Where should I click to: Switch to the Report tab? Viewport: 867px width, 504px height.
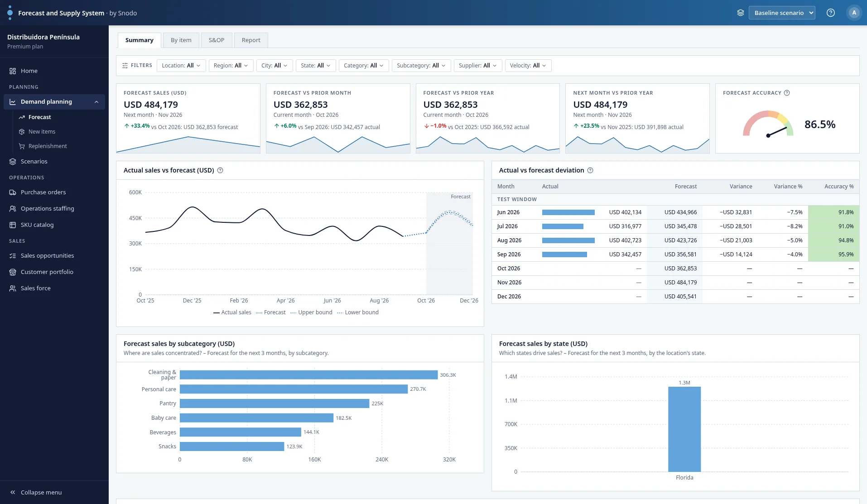[251, 40]
